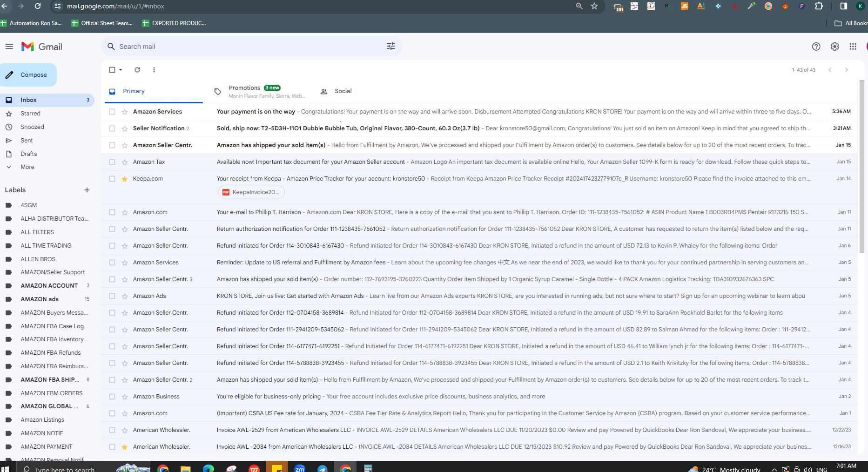Open the KeepaInvoice PDF attachment chip
The width and height of the screenshot is (868, 472).
(x=251, y=192)
